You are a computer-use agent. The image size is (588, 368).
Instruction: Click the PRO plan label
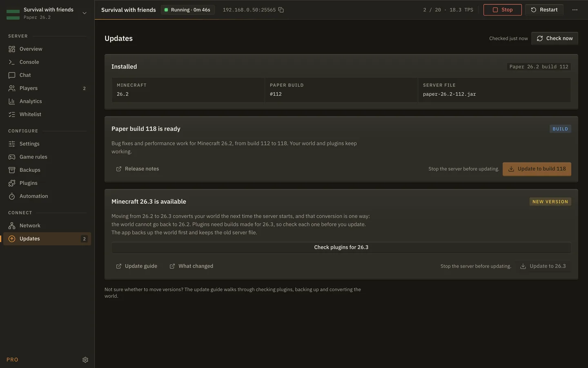point(12,360)
